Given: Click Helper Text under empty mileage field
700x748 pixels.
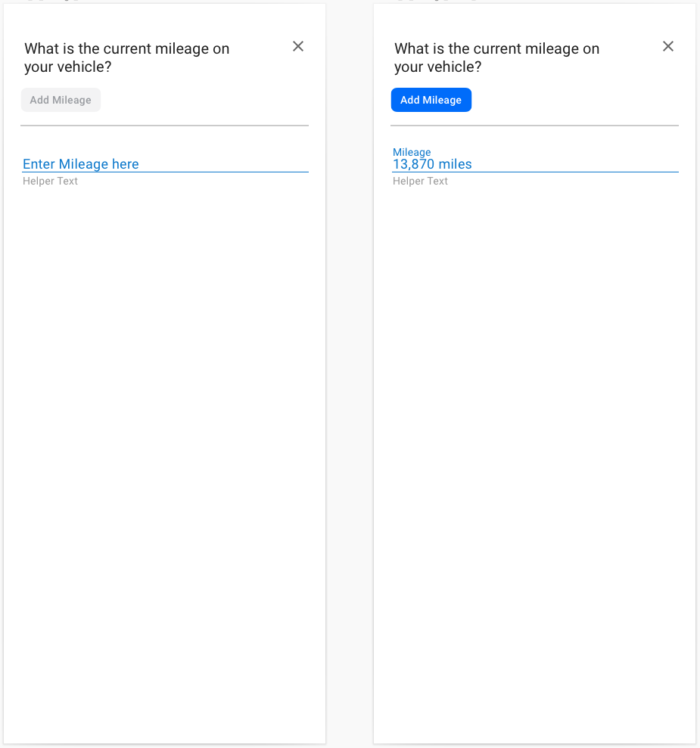Looking at the screenshot, I should tap(50, 182).
